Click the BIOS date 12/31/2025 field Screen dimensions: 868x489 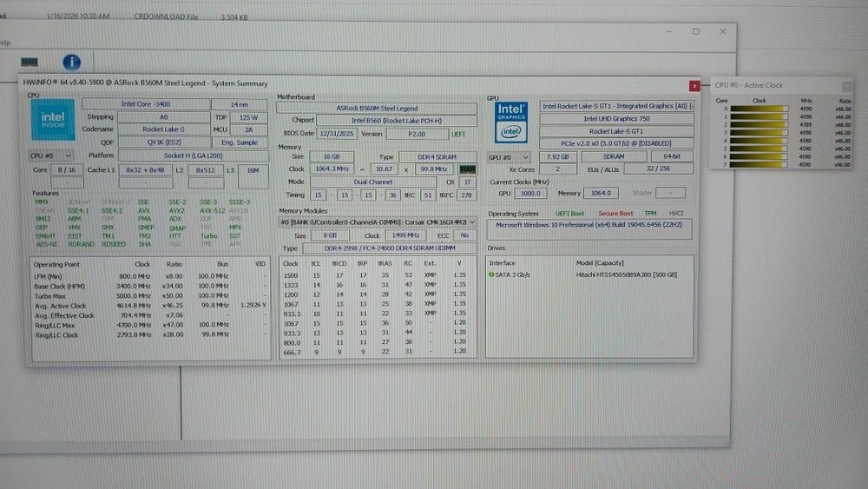click(x=337, y=134)
